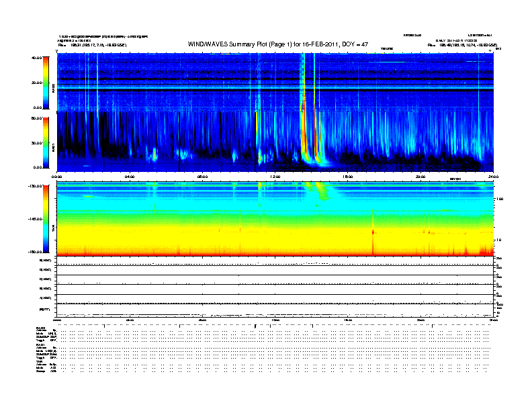Click the 04:00 tick label under RAD1 panel
Viewport: 532px width, 411px height.
tap(130, 177)
